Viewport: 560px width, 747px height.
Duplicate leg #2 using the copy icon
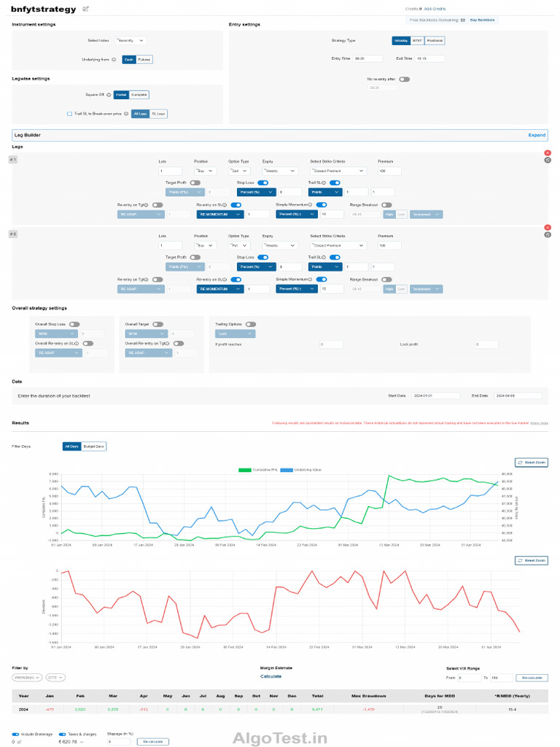(x=548, y=235)
